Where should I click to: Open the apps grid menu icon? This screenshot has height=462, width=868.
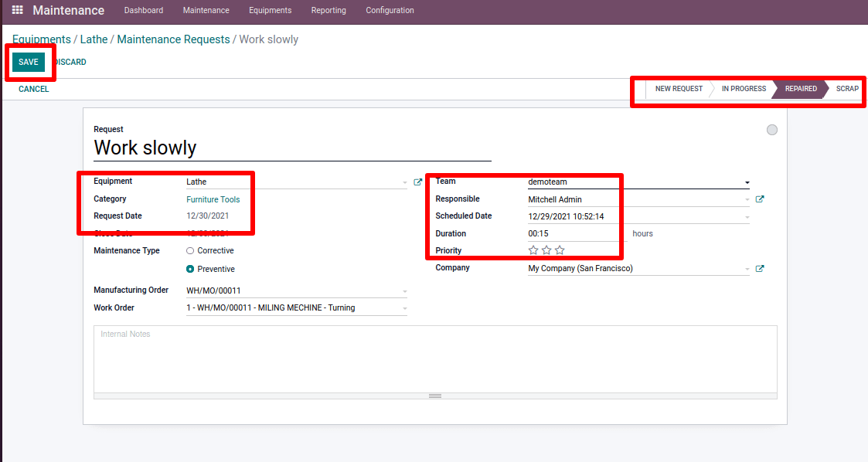point(17,11)
